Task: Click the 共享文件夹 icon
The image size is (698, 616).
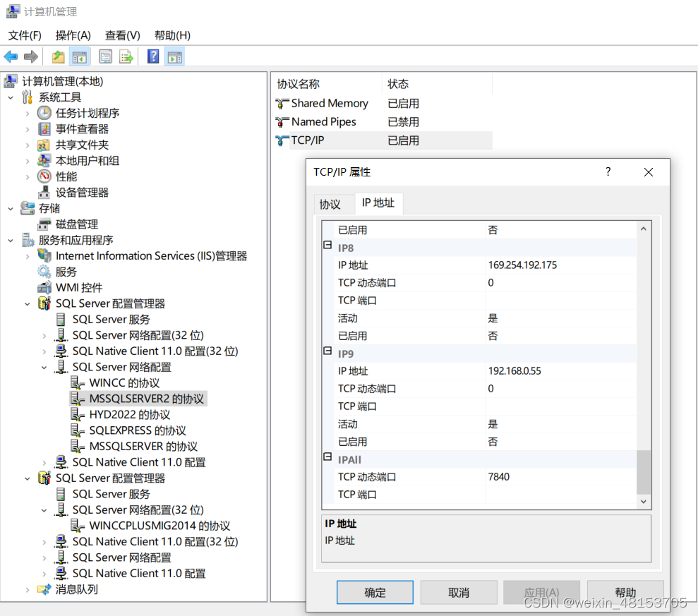Action: coord(43,145)
